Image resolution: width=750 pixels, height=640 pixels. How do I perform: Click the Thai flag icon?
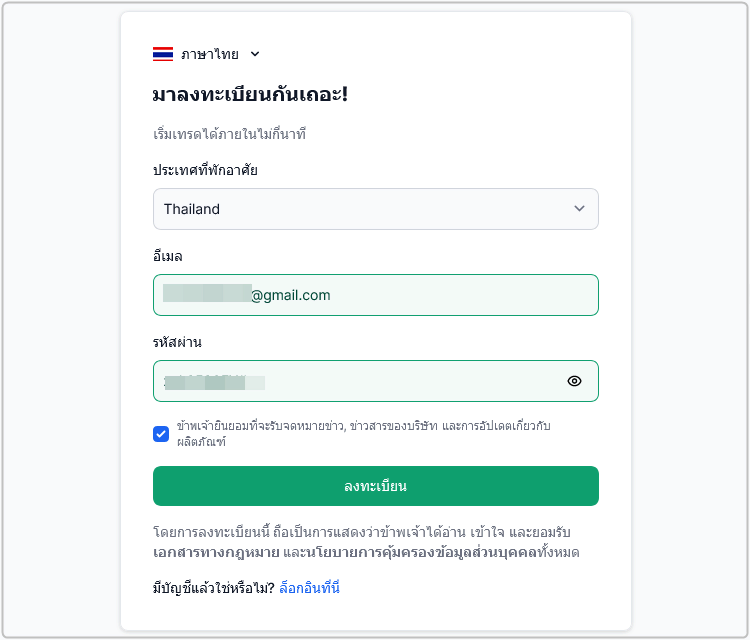coord(163,54)
